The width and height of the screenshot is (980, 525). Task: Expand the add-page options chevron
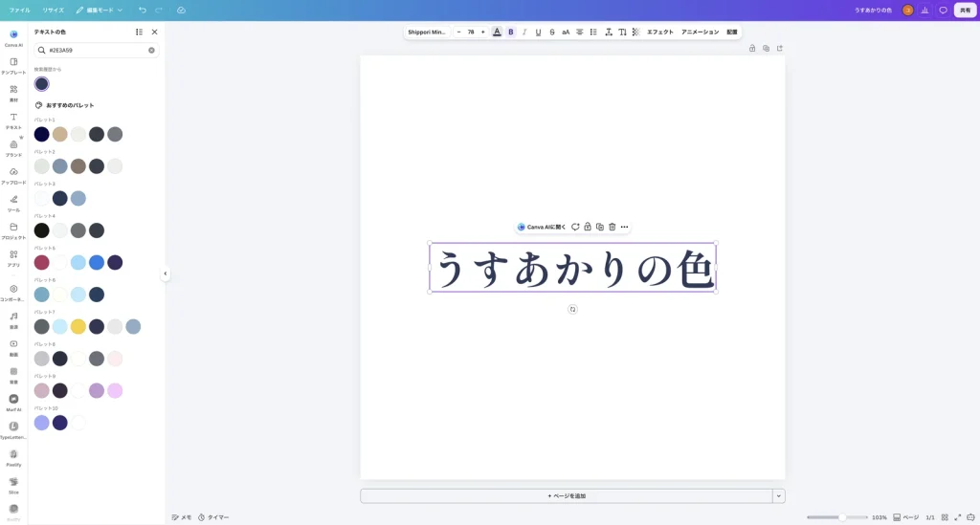click(x=779, y=496)
